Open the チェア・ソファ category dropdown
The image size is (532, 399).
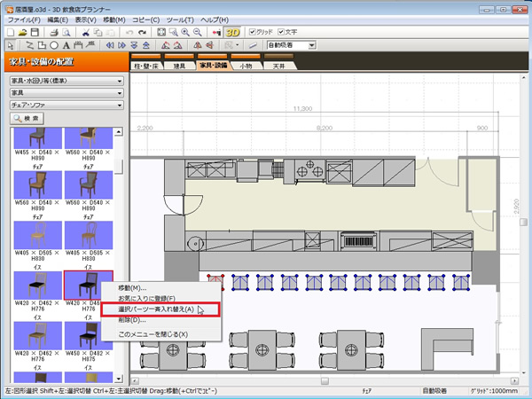pos(64,105)
